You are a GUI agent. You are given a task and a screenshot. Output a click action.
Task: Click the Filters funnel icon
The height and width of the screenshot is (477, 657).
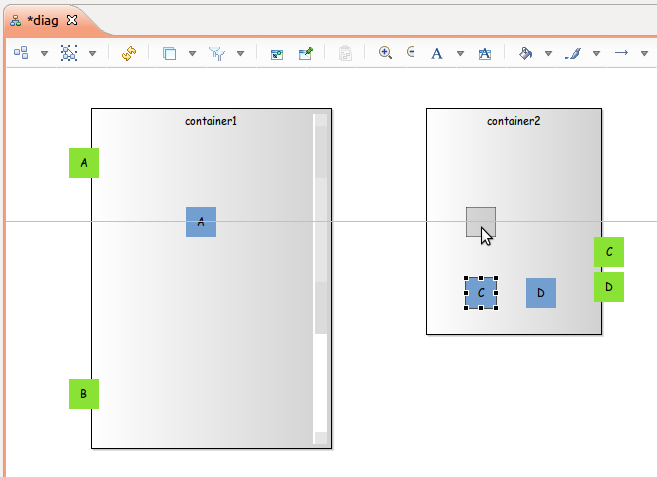pos(217,53)
